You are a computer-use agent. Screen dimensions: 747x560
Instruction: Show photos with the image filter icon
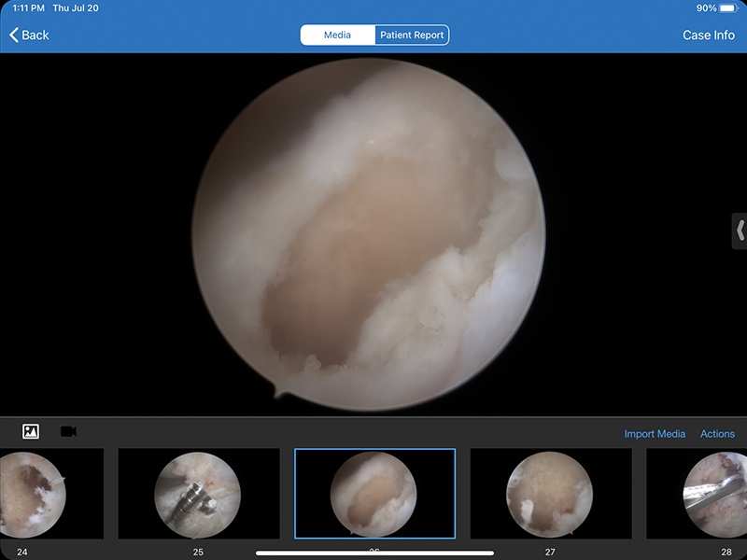[31, 431]
